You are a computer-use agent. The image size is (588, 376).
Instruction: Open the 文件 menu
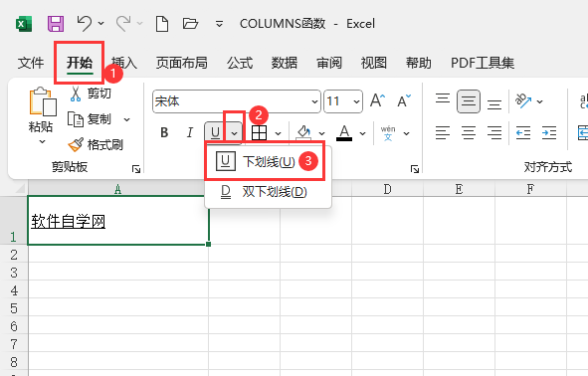[31, 63]
